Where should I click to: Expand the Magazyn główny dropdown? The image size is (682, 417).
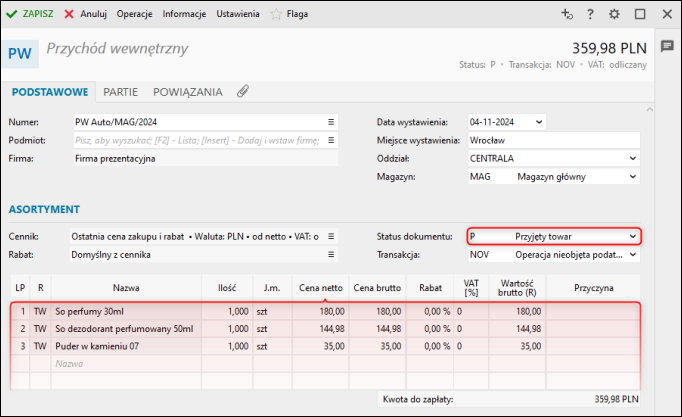pyautogui.click(x=632, y=176)
